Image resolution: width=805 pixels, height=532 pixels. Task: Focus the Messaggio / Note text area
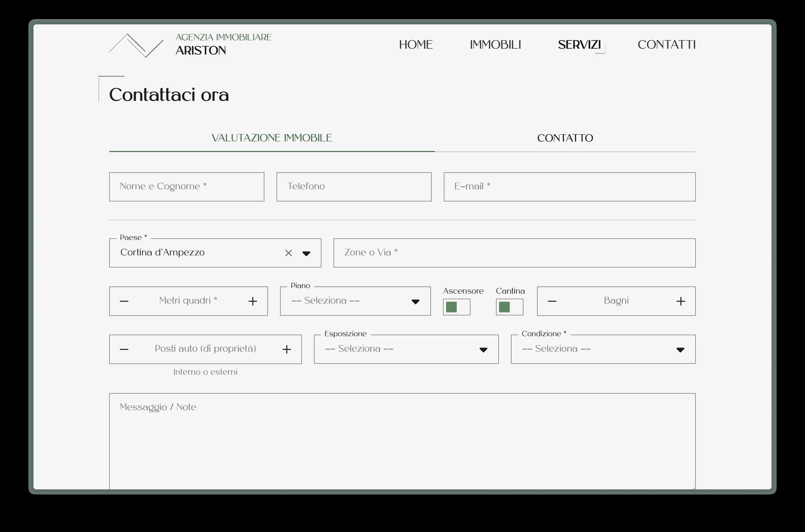402,441
